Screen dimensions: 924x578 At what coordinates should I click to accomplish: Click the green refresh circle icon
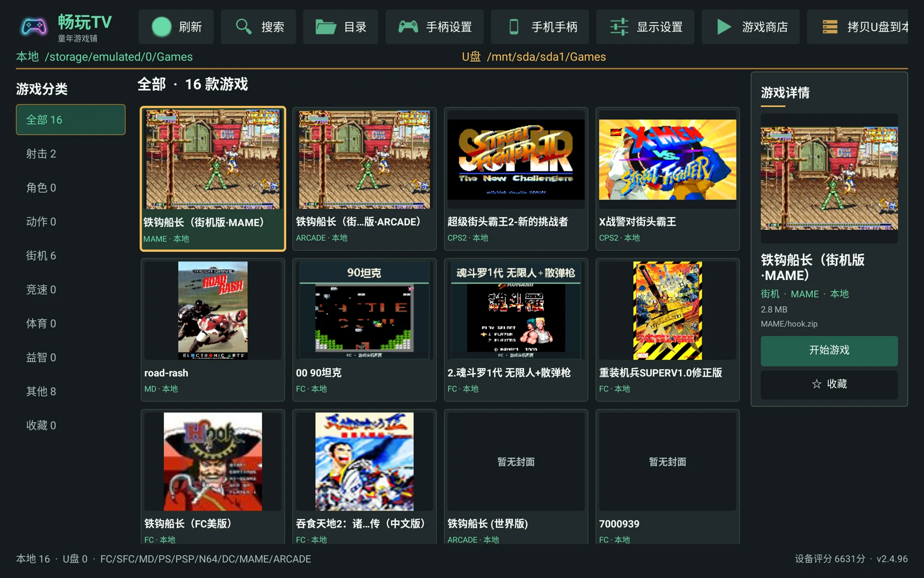tap(161, 27)
